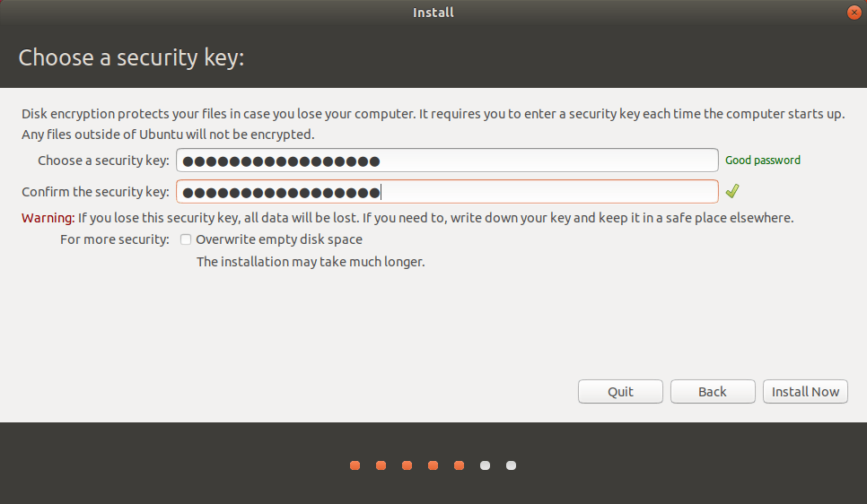Select the last white progress dot

511,465
